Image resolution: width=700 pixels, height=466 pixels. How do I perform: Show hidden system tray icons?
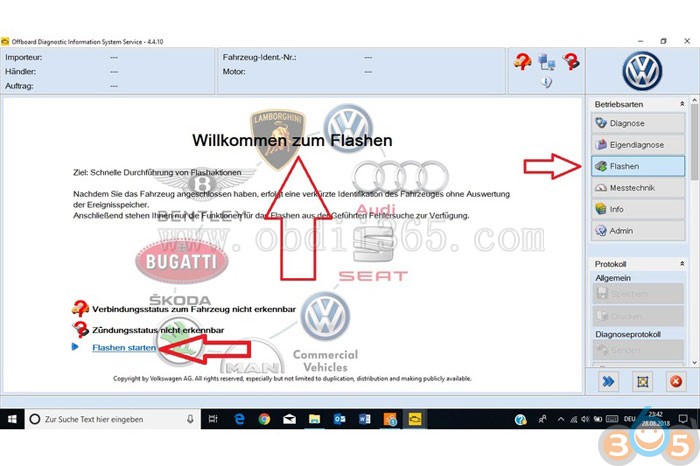pyautogui.click(x=561, y=419)
